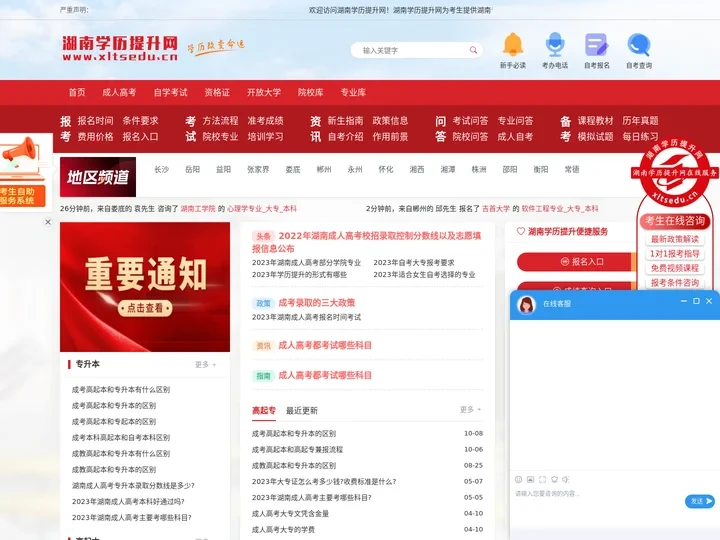The width and height of the screenshot is (720, 540).
Task: Click the 准考成绩 link
Action: [265, 121]
